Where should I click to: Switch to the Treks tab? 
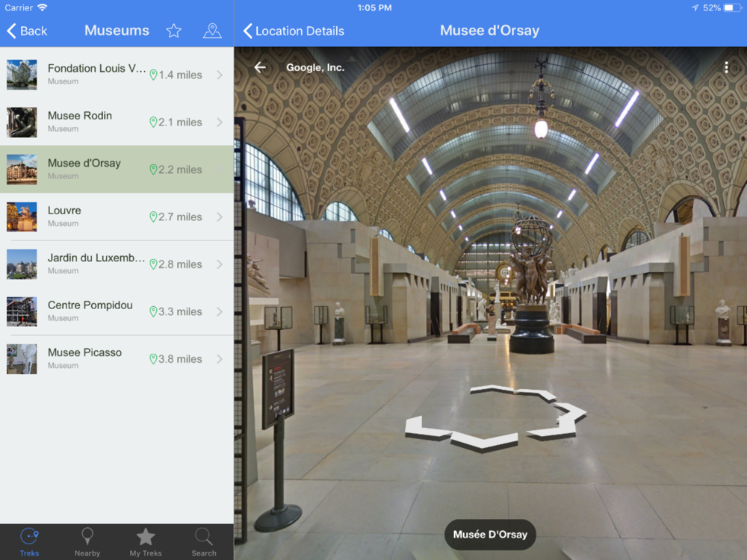coord(29,542)
